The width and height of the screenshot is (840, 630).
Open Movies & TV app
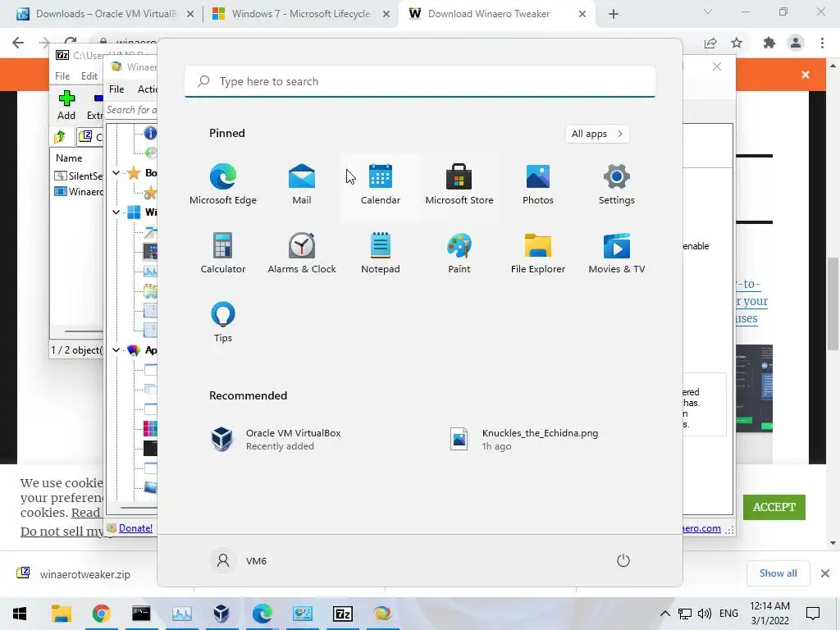pyautogui.click(x=617, y=253)
